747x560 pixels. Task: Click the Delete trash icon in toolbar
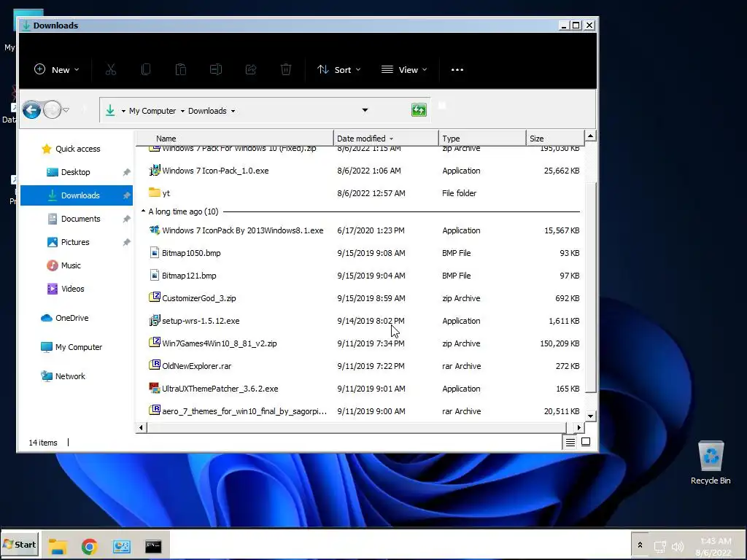(286, 69)
